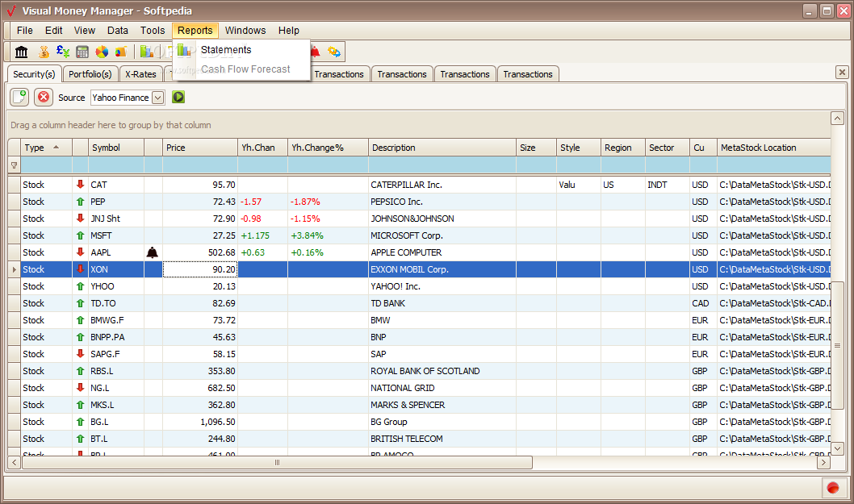854x504 pixels.
Task: Toggle the sort arrow on Type column
Action: 56,148
